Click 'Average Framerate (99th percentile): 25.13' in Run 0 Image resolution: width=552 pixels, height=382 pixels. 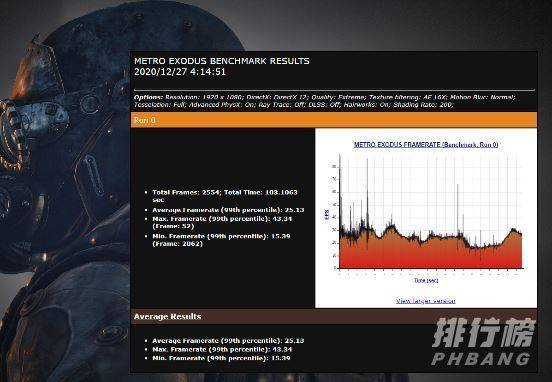[x=228, y=210]
